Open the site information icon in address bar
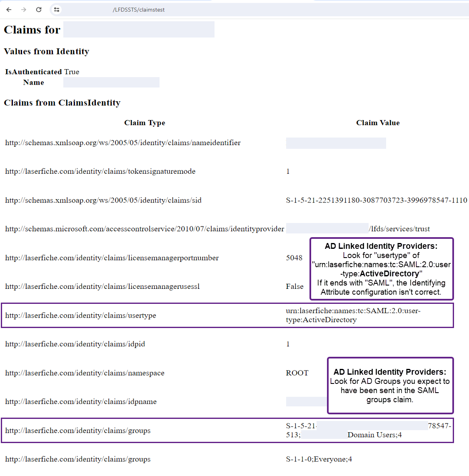The width and height of the screenshot is (469, 476). tap(57, 10)
